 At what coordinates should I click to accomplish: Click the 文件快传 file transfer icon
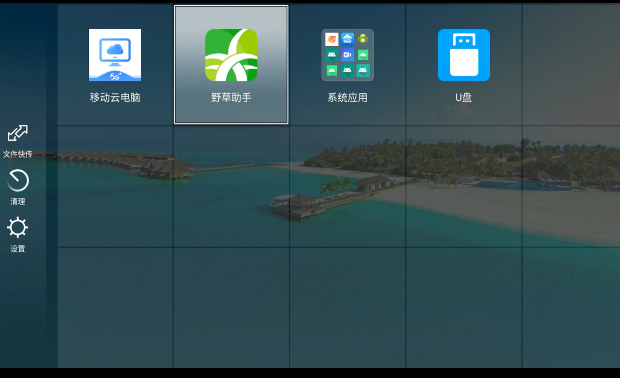[18, 133]
